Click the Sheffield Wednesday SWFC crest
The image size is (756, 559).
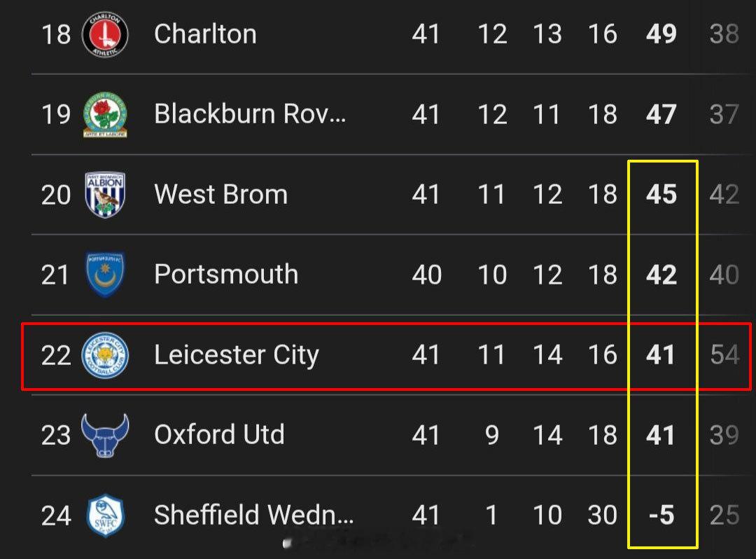[105, 516]
